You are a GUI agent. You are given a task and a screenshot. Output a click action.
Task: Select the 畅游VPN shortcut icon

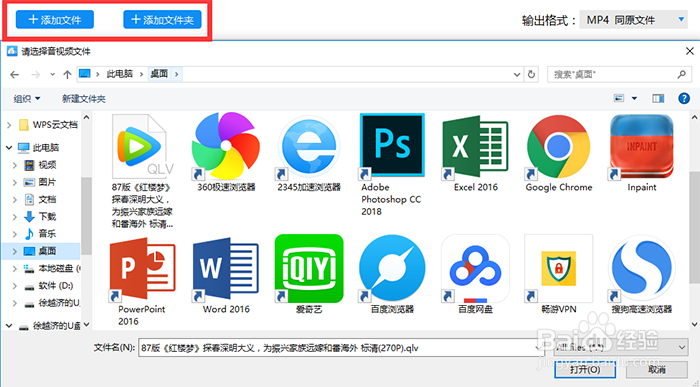(x=559, y=275)
